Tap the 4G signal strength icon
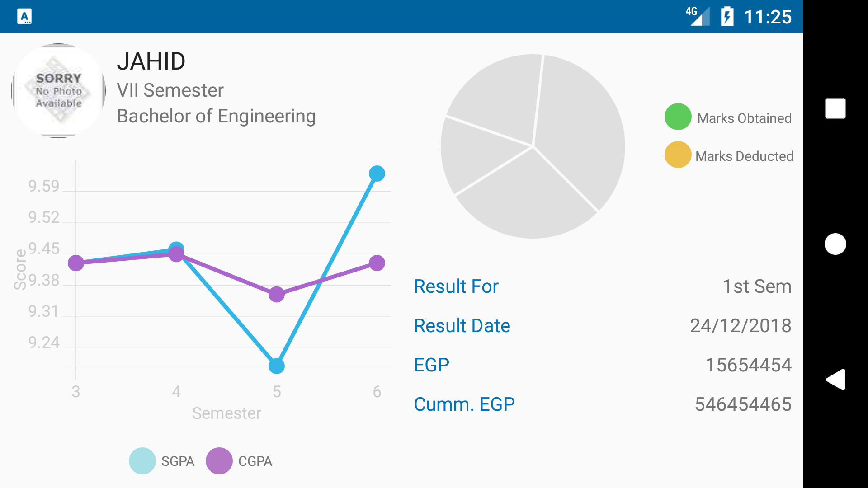The image size is (868, 488). coord(698,16)
